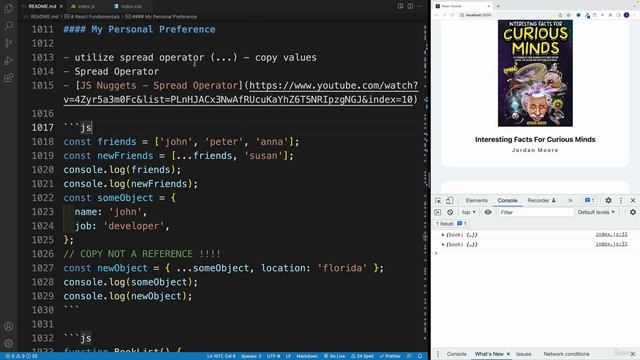Click the Prettier status item

(390, 356)
